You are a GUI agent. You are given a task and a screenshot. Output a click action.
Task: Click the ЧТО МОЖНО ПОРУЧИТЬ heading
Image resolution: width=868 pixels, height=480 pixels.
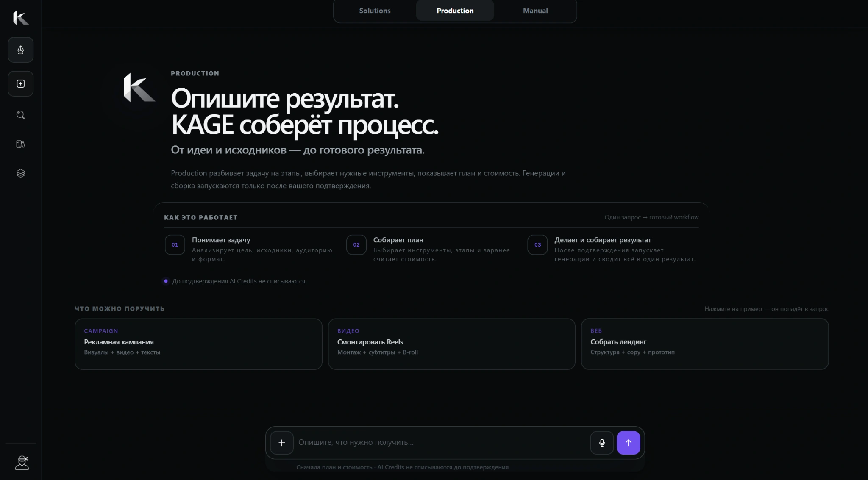click(120, 309)
